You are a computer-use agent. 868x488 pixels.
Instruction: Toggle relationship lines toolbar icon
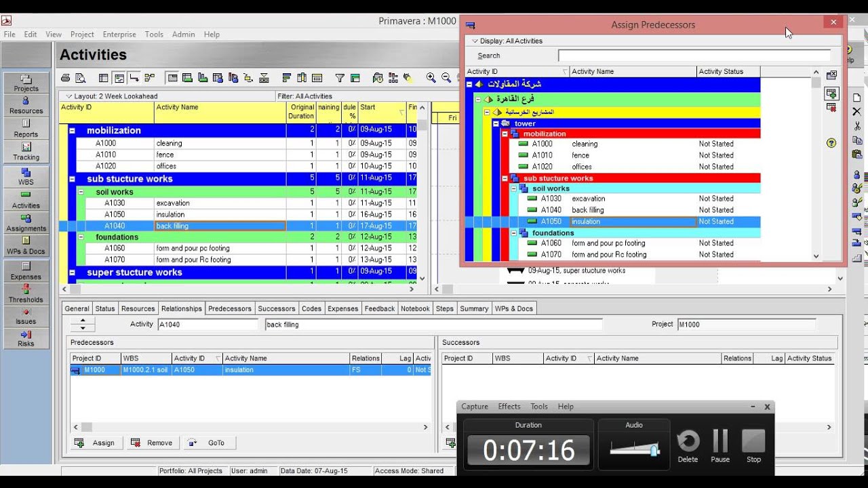click(x=134, y=78)
